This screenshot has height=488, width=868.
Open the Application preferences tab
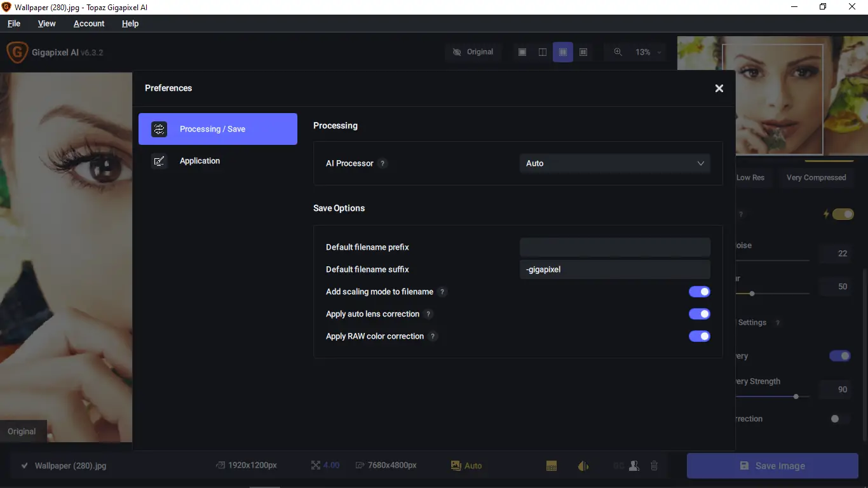pyautogui.click(x=218, y=161)
